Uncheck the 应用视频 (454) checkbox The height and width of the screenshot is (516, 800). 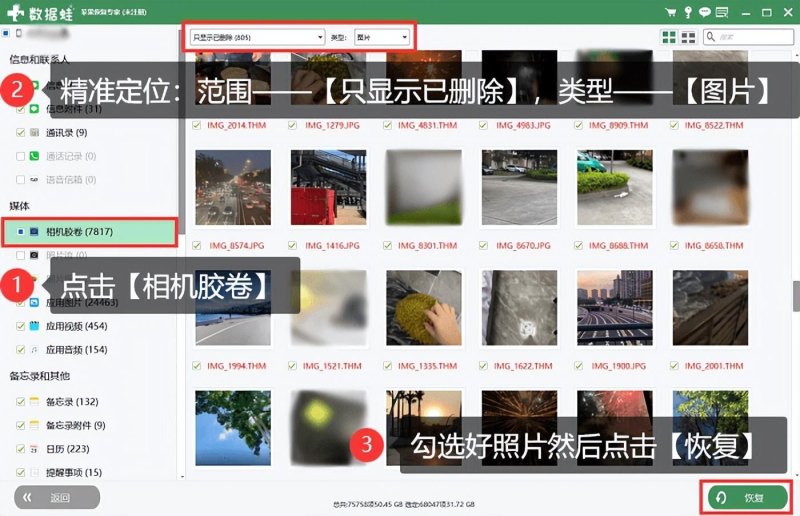coord(20,326)
